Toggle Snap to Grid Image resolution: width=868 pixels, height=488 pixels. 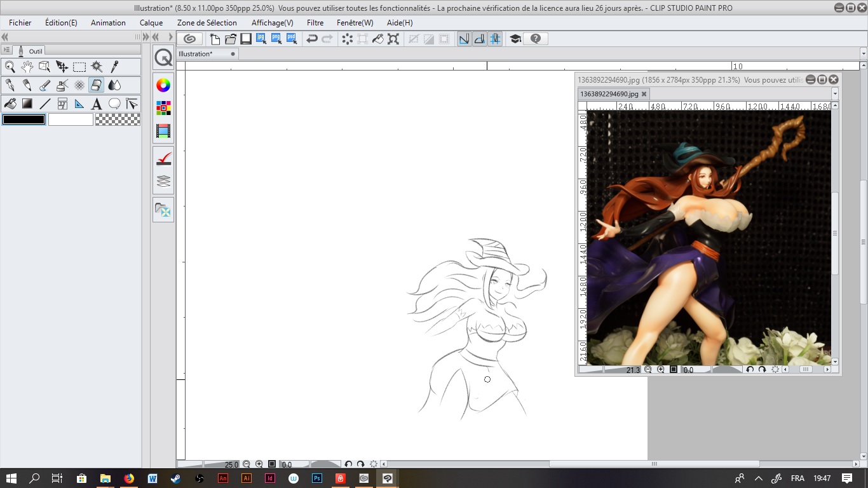[495, 39]
